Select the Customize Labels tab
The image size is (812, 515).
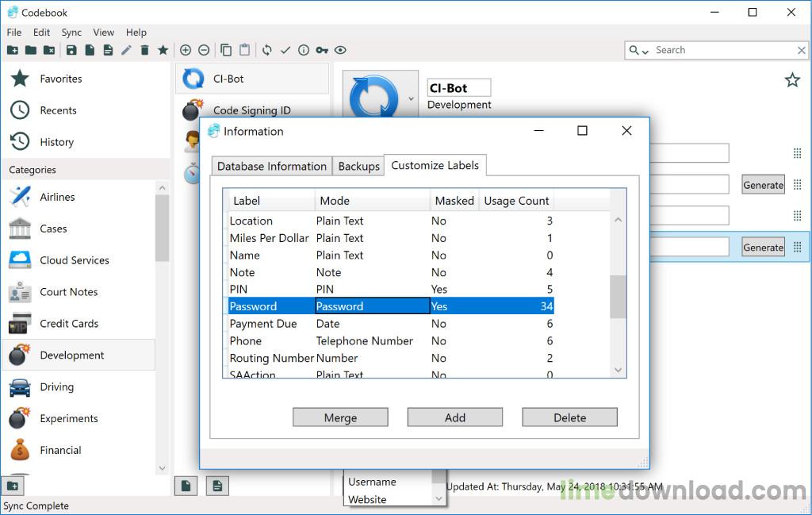(435, 165)
